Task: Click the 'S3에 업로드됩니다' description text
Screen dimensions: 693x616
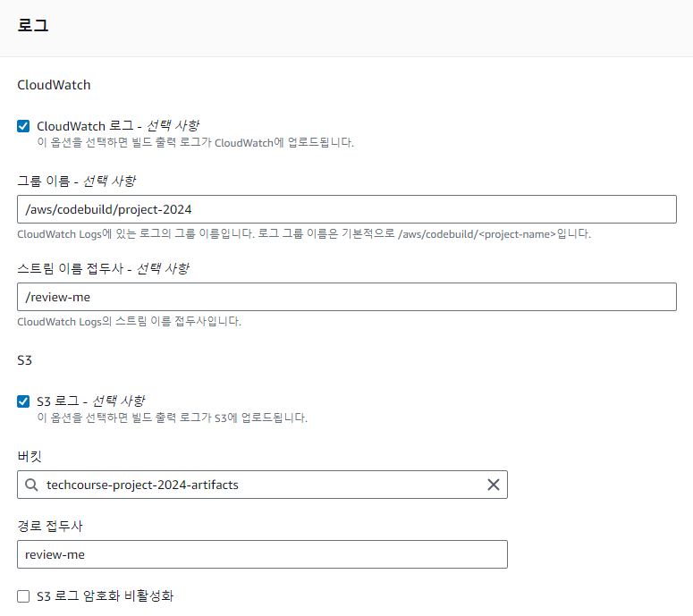Action: coord(172,418)
